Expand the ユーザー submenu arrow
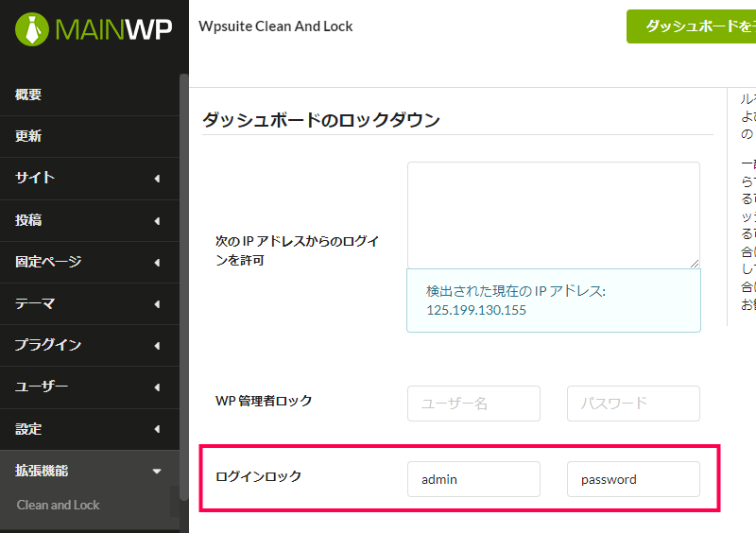 coord(157,387)
